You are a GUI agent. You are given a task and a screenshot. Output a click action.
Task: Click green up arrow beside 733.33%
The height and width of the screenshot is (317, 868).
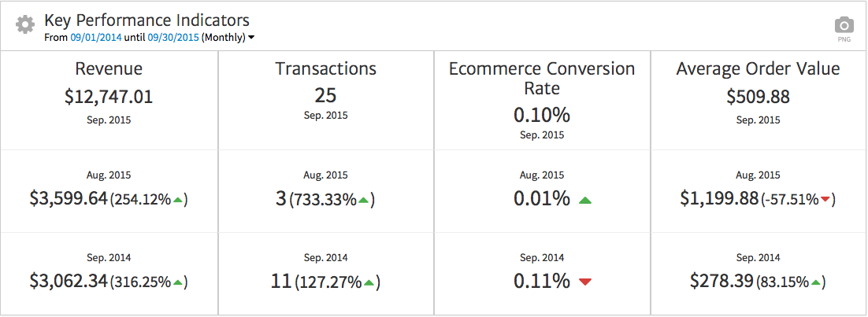(363, 201)
